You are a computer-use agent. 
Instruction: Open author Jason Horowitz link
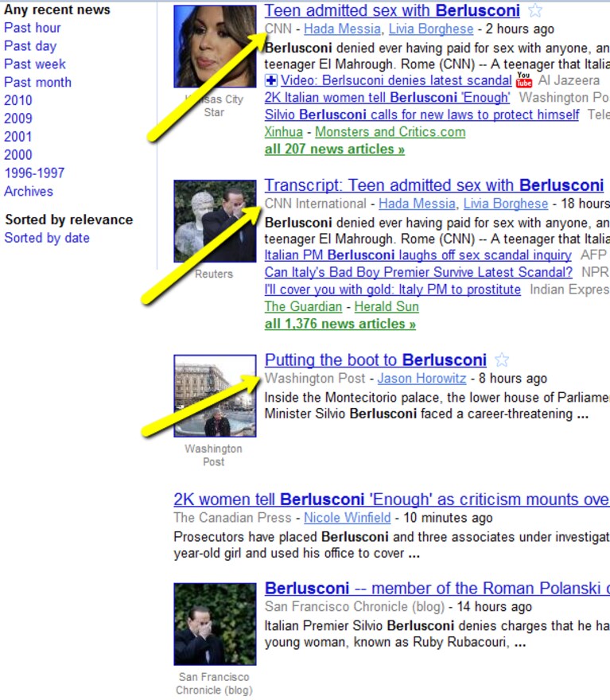tap(422, 379)
